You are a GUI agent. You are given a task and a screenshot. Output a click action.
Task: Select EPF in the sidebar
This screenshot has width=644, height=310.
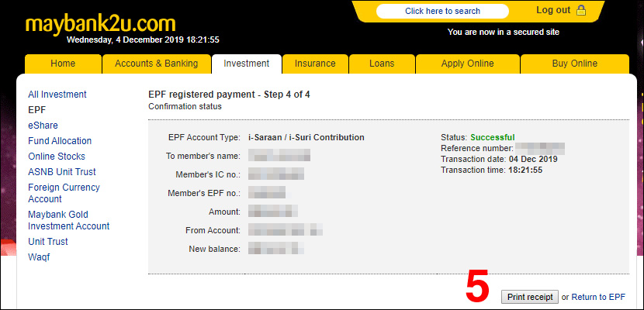[37, 110]
